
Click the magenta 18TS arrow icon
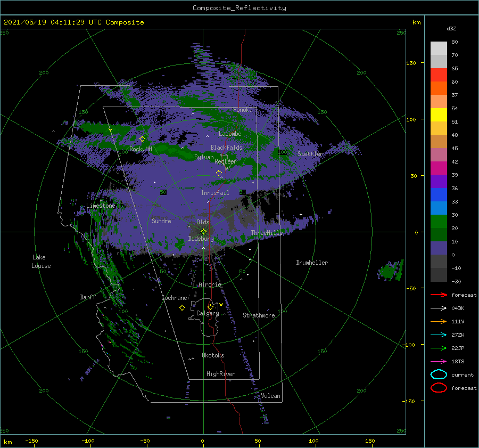439,361
